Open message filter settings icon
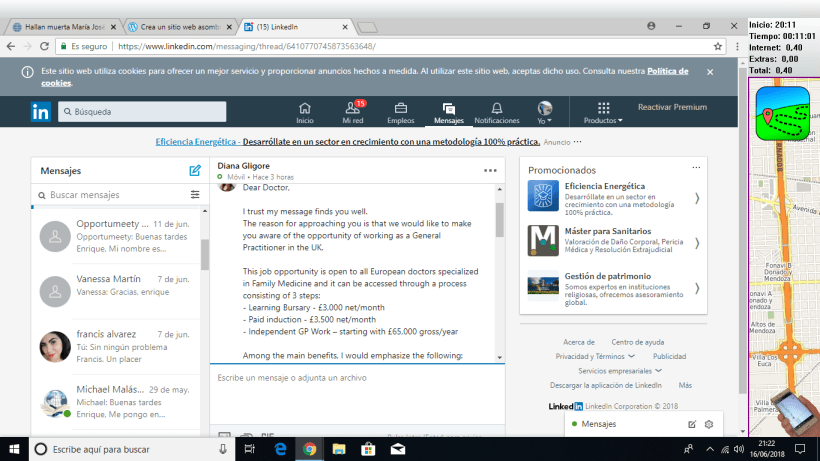The height and width of the screenshot is (461, 820). pos(195,194)
